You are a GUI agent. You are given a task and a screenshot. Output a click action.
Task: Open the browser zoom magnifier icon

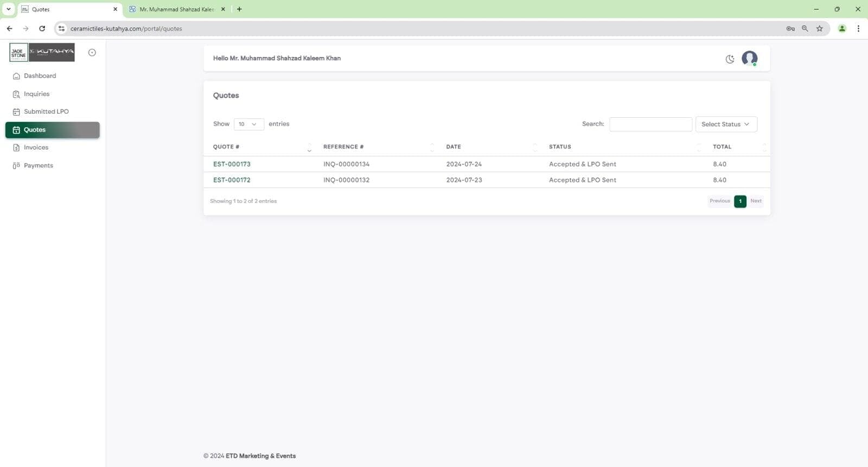(x=805, y=29)
